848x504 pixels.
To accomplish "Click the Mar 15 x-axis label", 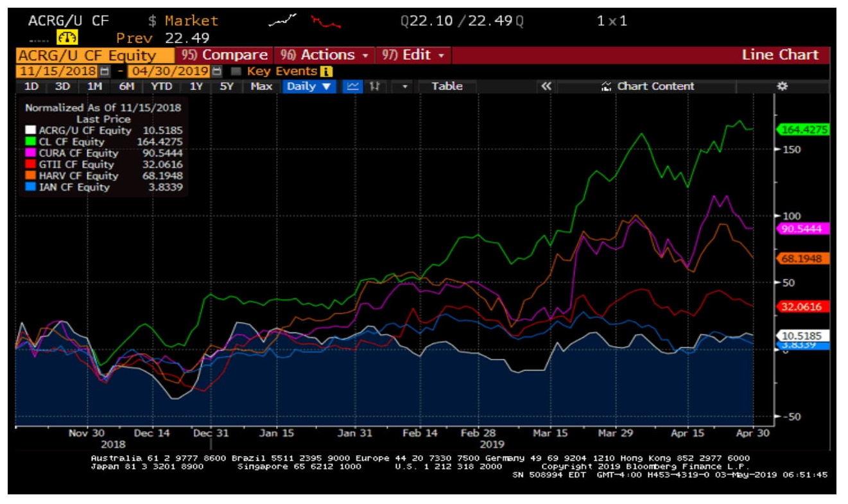I will (x=550, y=433).
